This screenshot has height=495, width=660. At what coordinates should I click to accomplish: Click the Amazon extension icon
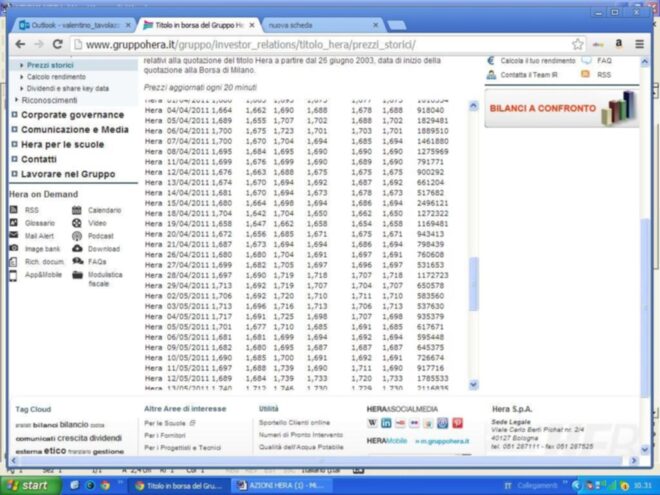click(x=619, y=44)
